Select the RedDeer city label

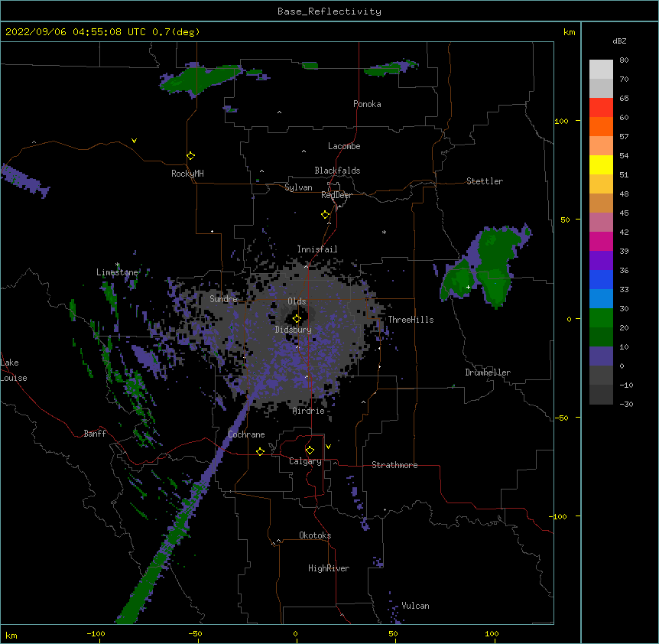pyautogui.click(x=336, y=195)
